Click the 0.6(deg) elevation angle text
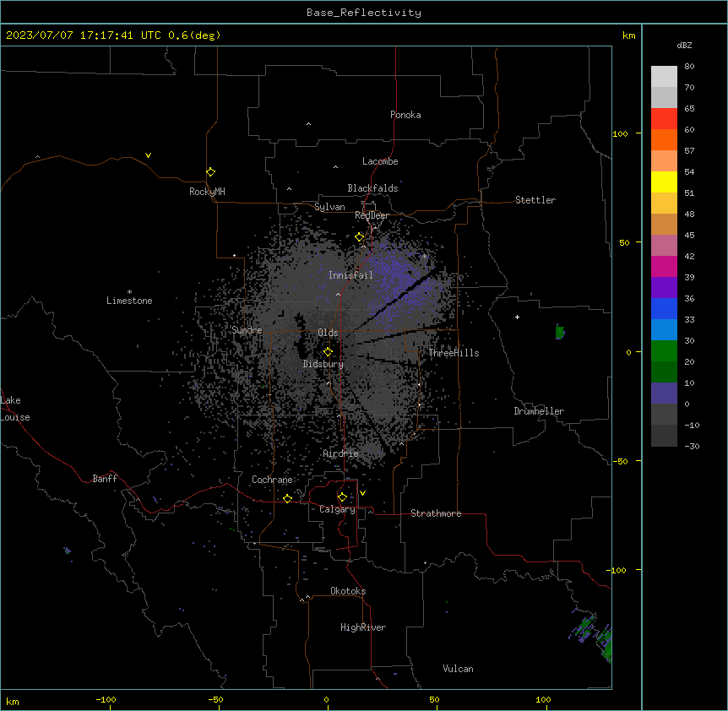This screenshot has height=711, width=728. [194, 35]
